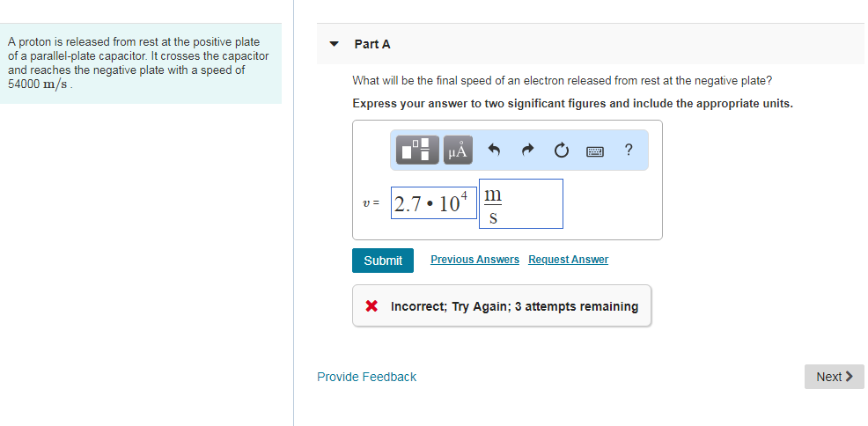Click the exponent 4 in the answer
868x426 pixels.
(x=467, y=194)
